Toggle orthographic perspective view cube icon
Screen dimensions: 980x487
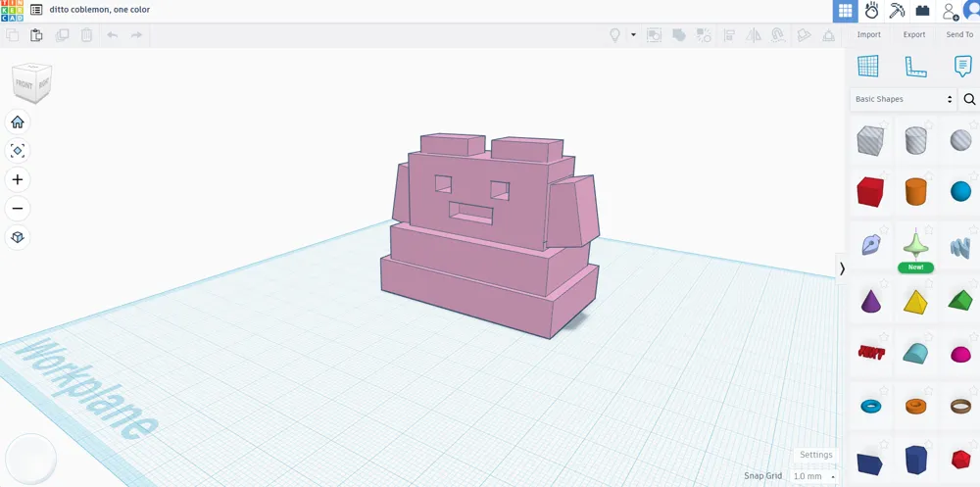[x=18, y=237]
